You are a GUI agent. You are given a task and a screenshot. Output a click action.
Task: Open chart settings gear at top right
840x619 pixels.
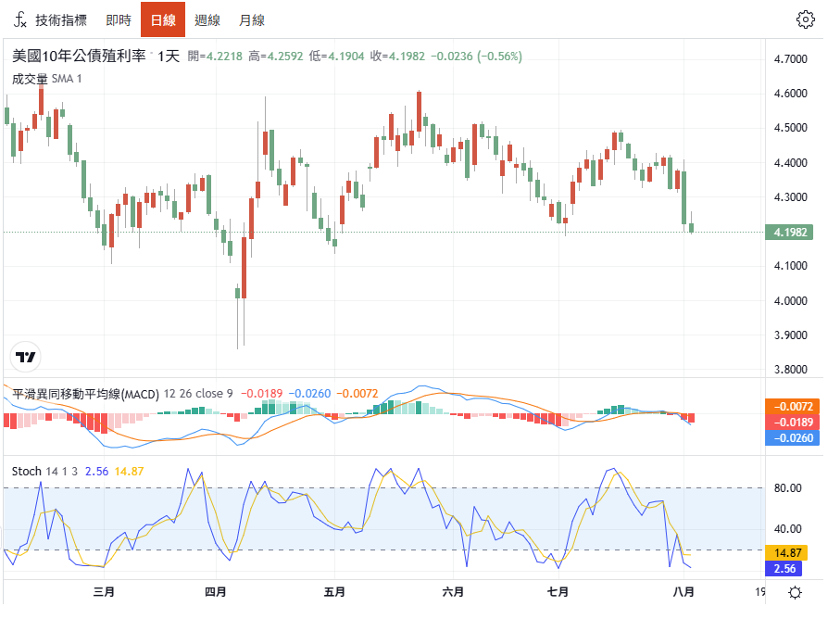click(x=805, y=19)
